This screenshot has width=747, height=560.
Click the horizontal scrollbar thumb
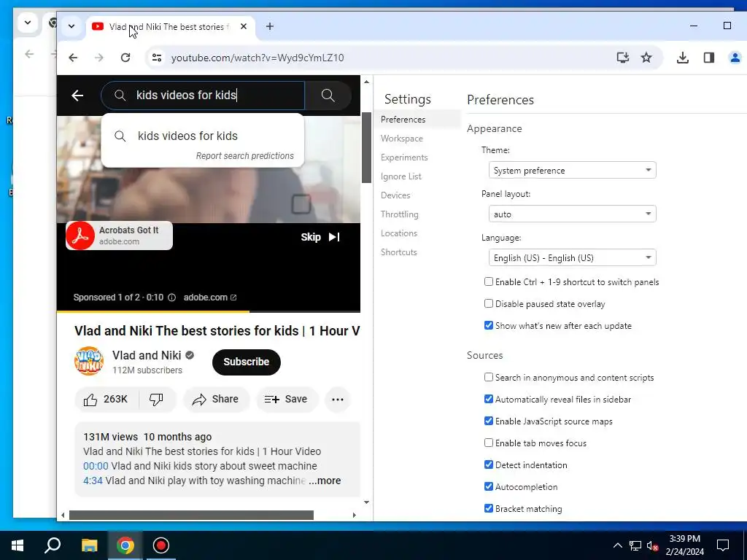192,516
